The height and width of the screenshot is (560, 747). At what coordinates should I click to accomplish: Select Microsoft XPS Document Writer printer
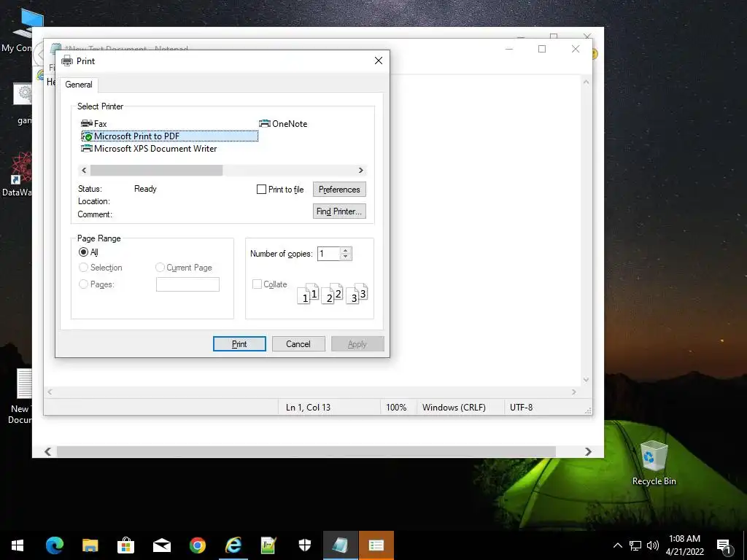[149, 149]
